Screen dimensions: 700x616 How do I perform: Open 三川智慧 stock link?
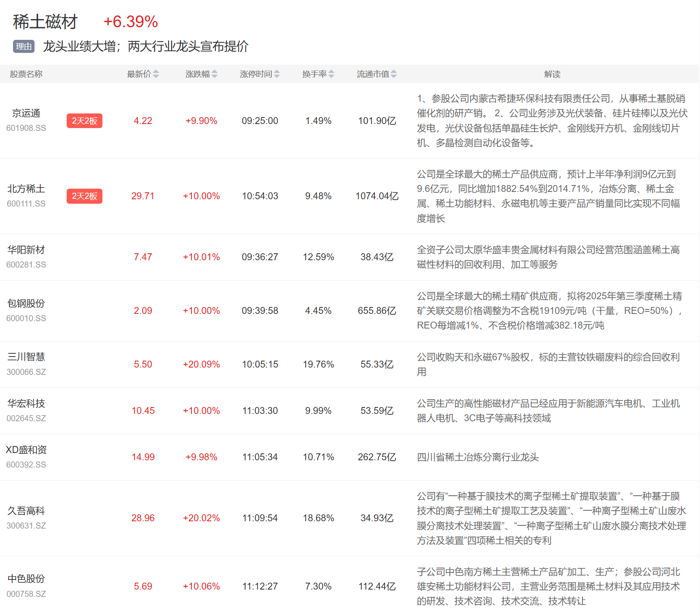pos(26,357)
